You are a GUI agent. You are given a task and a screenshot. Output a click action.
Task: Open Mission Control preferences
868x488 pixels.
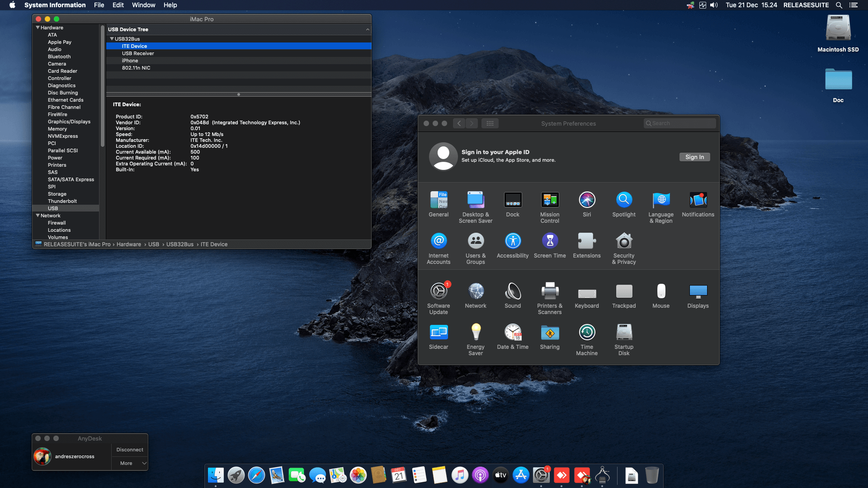(x=550, y=207)
